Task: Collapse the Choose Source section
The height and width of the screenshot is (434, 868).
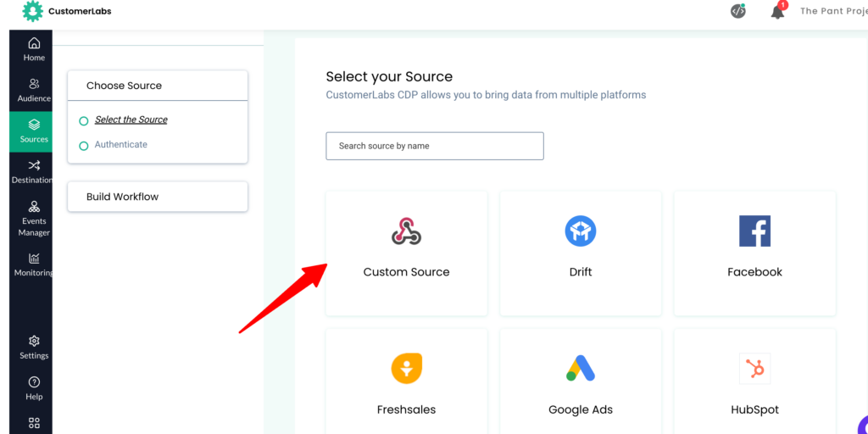Action: point(158,86)
